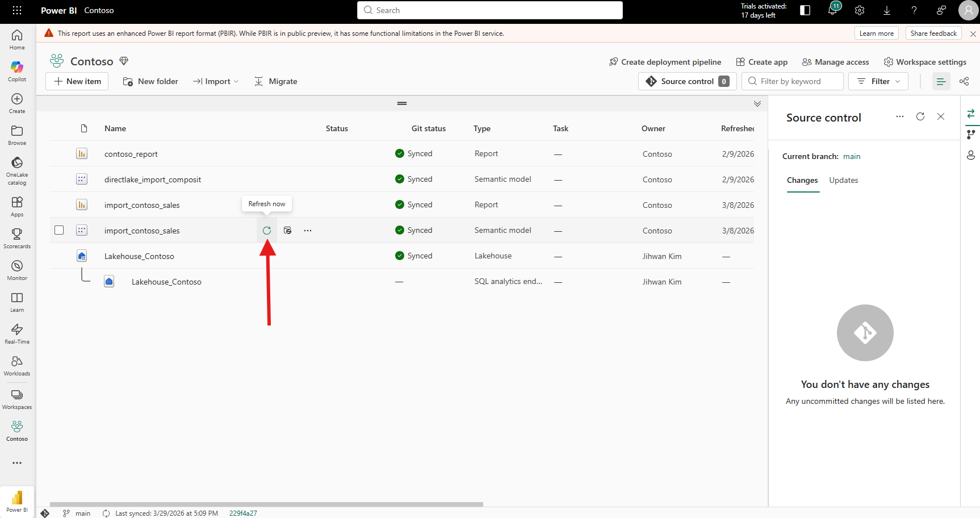Sort by Git status column header

point(429,128)
